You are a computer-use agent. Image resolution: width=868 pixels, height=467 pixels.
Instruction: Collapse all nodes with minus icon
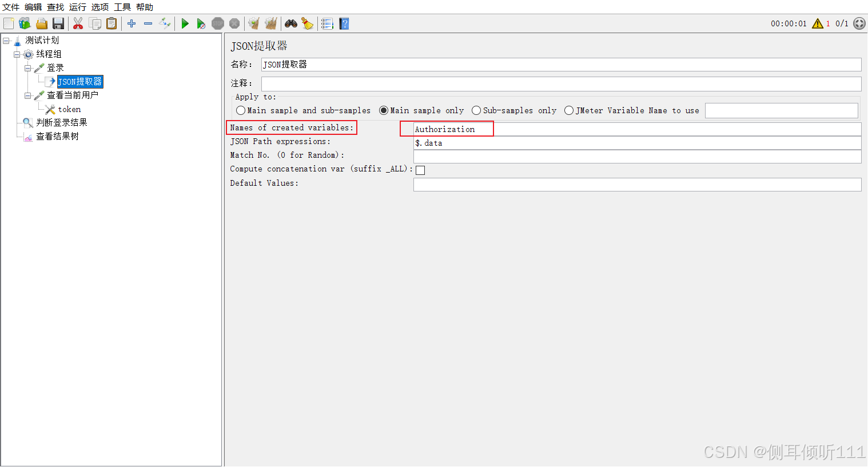(x=148, y=23)
